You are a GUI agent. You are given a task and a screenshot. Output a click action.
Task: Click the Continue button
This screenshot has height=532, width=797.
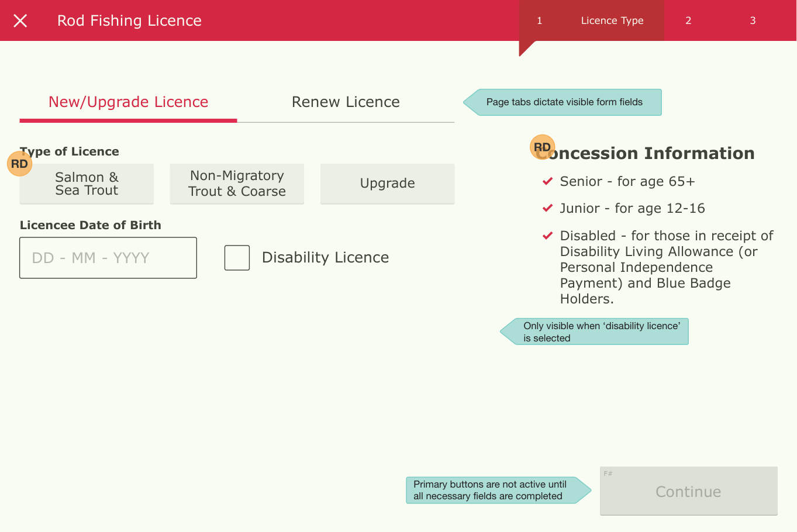[x=688, y=491]
